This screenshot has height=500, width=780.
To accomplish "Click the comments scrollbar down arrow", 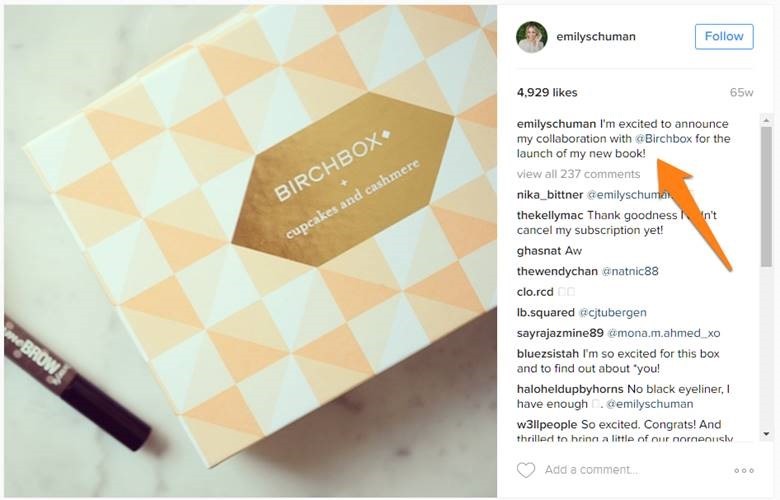I will click(x=766, y=434).
